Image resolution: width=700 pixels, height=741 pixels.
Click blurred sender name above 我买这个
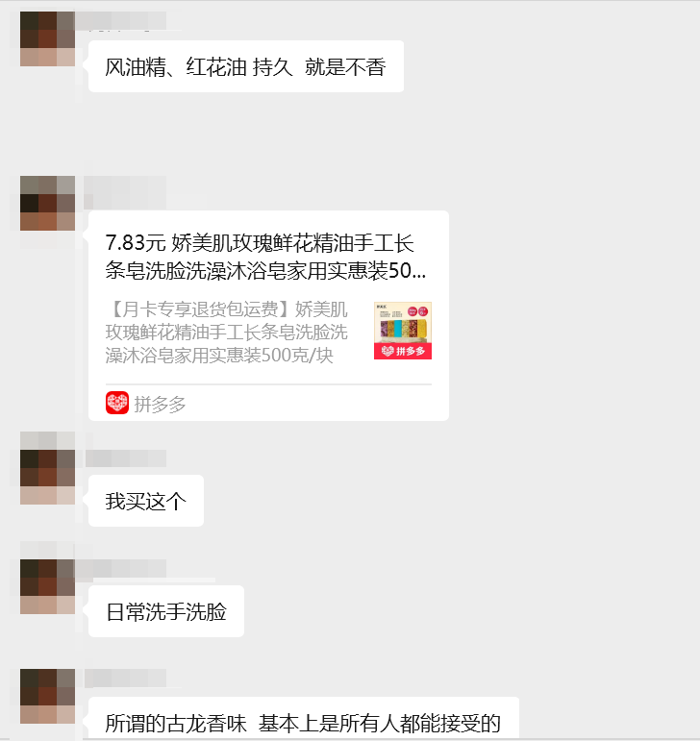point(126,458)
